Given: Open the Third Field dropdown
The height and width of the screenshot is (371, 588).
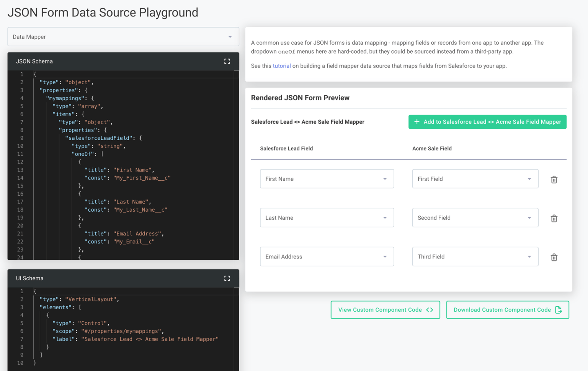Looking at the screenshot, I should click(x=475, y=257).
